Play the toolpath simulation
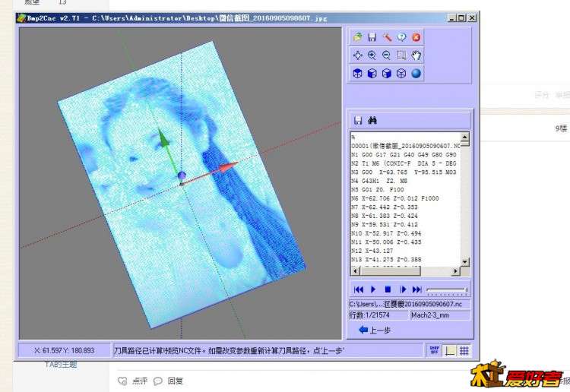This screenshot has width=570, height=392. click(x=373, y=289)
